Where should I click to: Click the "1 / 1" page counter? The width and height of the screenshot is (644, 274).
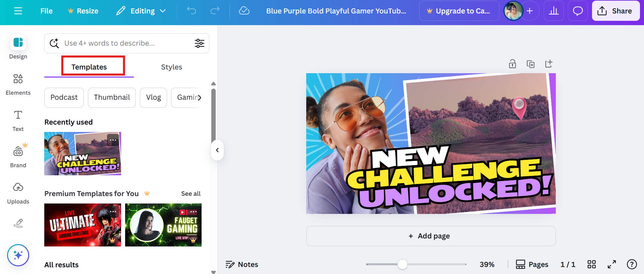(568, 265)
